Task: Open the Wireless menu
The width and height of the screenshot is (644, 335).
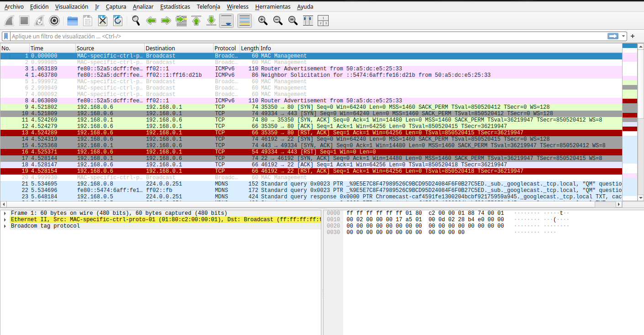Action: [x=238, y=6]
